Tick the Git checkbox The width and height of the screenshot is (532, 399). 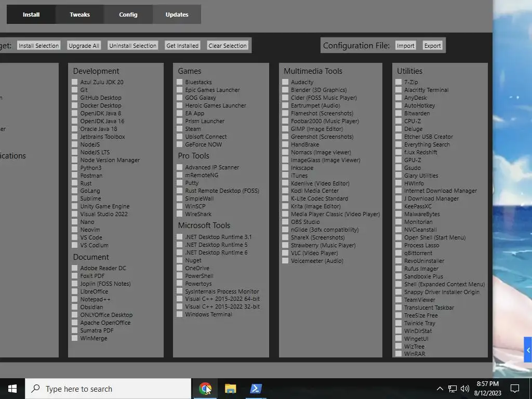[x=75, y=89]
